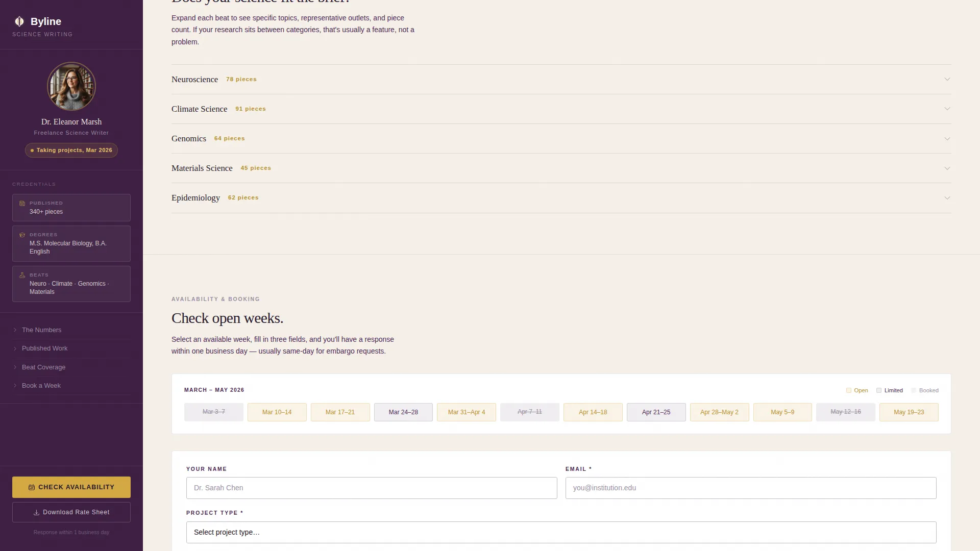
Task: Click the '78 pieces' count label
Action: (241, 79)
